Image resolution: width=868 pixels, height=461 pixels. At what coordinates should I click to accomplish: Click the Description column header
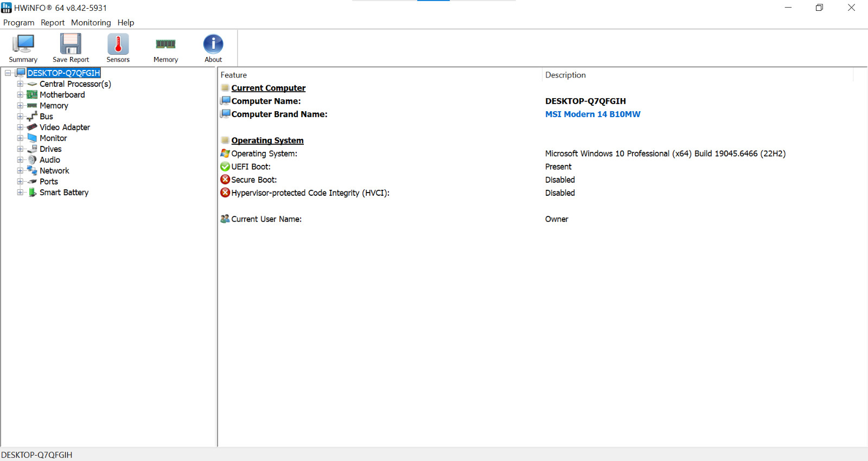point(698,75)
